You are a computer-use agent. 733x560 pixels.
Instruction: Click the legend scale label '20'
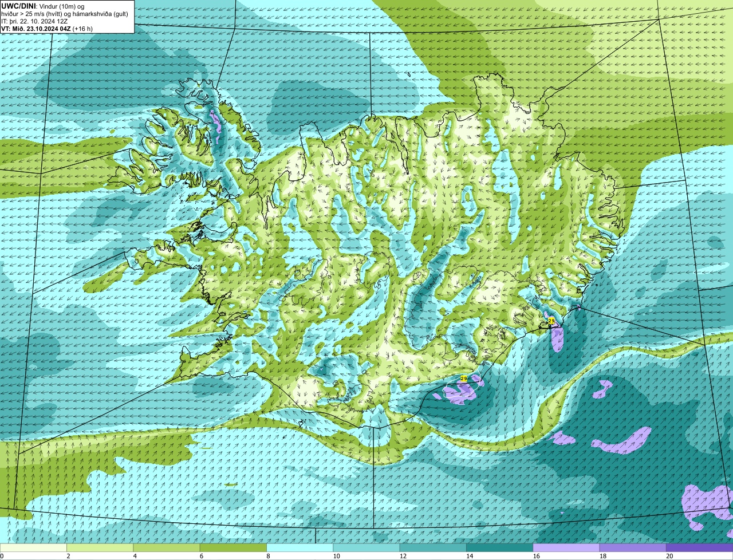669,556
